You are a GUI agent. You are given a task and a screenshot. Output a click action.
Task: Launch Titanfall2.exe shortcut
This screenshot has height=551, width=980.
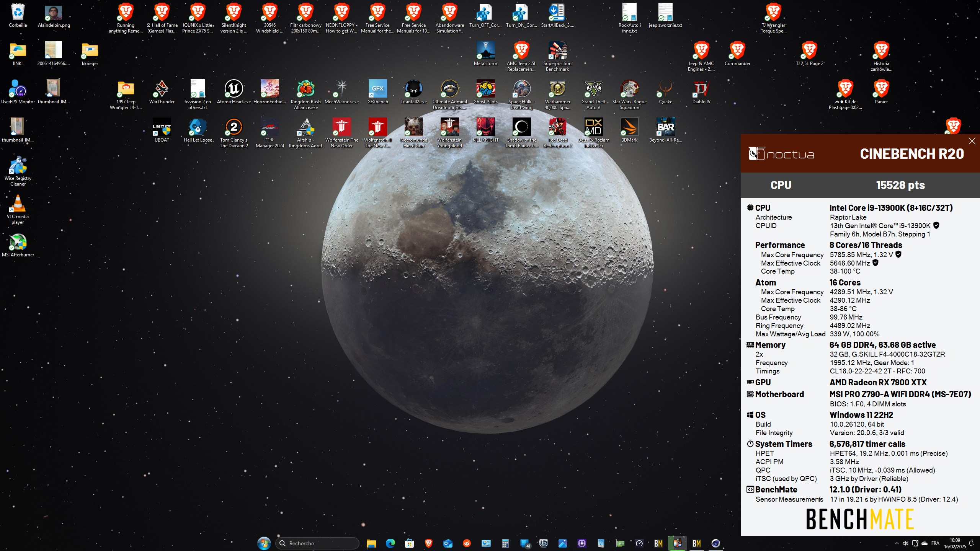414,93
